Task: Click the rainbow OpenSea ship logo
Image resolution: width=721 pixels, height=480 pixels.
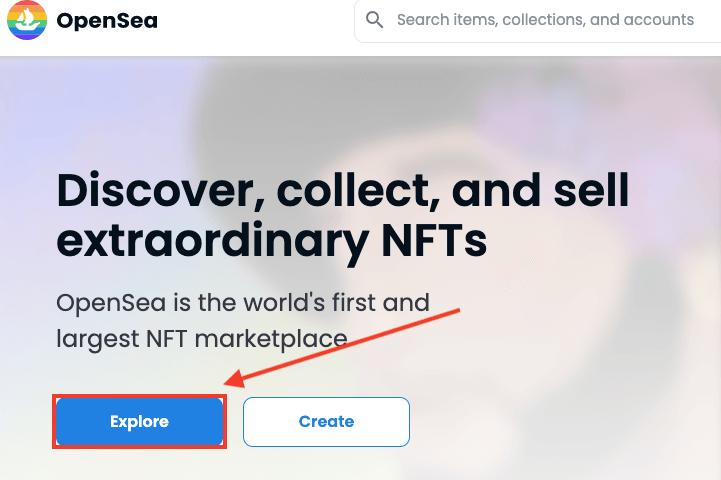Action: coord(27,20)
